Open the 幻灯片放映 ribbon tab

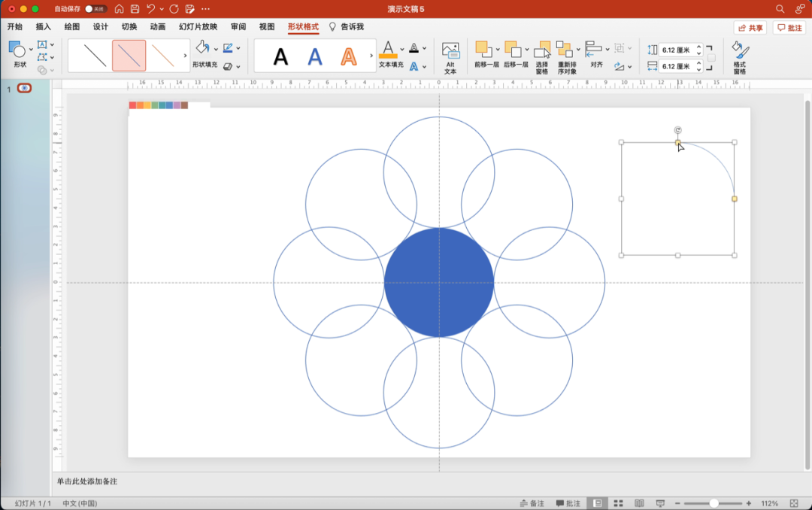198,27
